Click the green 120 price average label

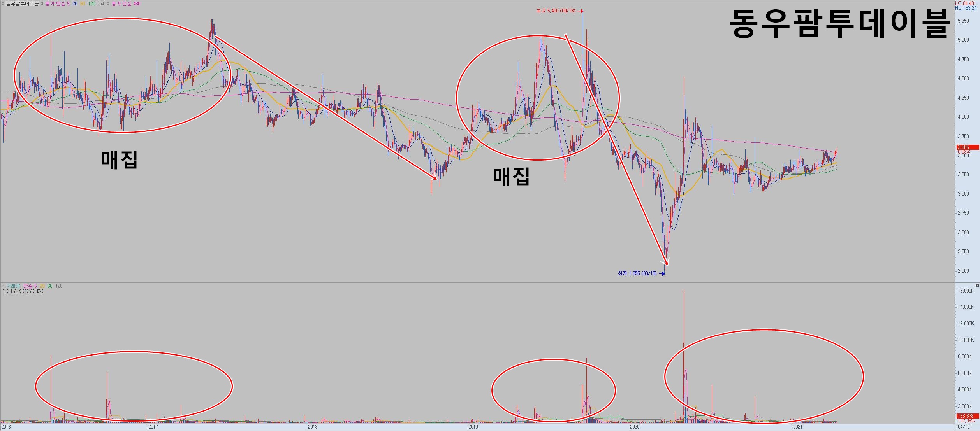click(91, 4)
